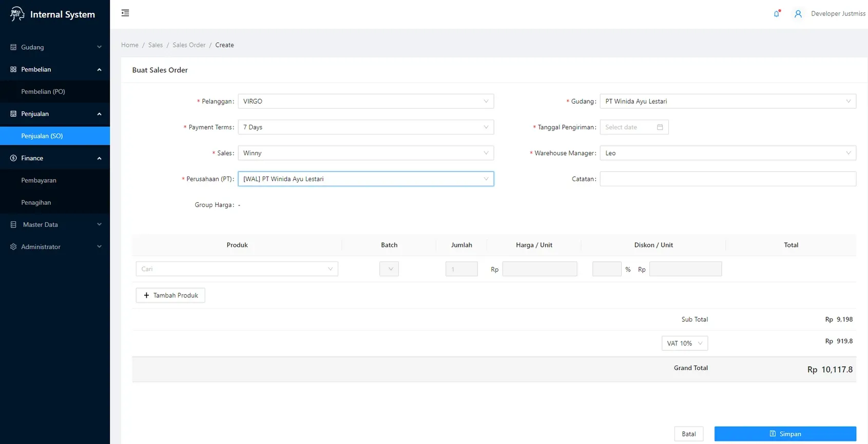
Task: Open the VAT 10% dropdown
Action: (x=685, y=343)
